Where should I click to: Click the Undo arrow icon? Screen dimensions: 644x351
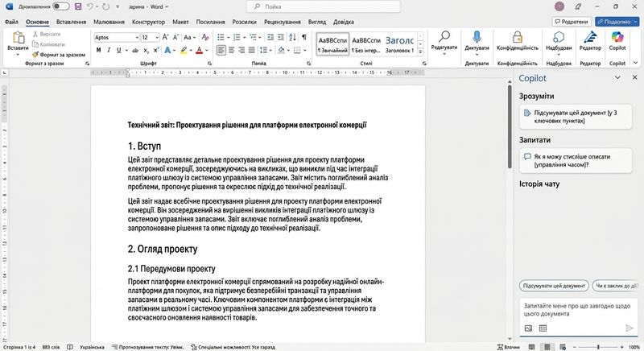point(90,6)
